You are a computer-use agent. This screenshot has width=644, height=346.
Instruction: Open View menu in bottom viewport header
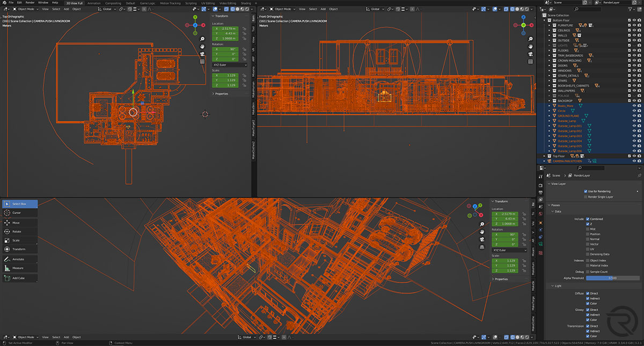pos(45,337)
